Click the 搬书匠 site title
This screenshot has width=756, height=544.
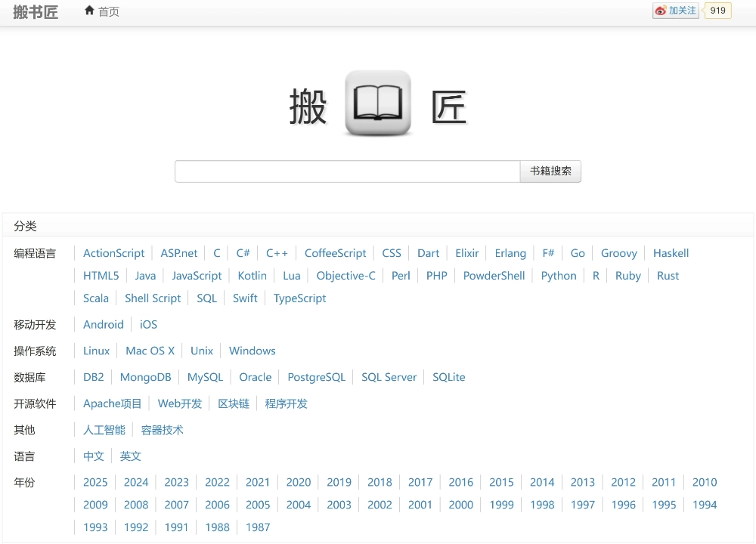click(x=36, y=11)
